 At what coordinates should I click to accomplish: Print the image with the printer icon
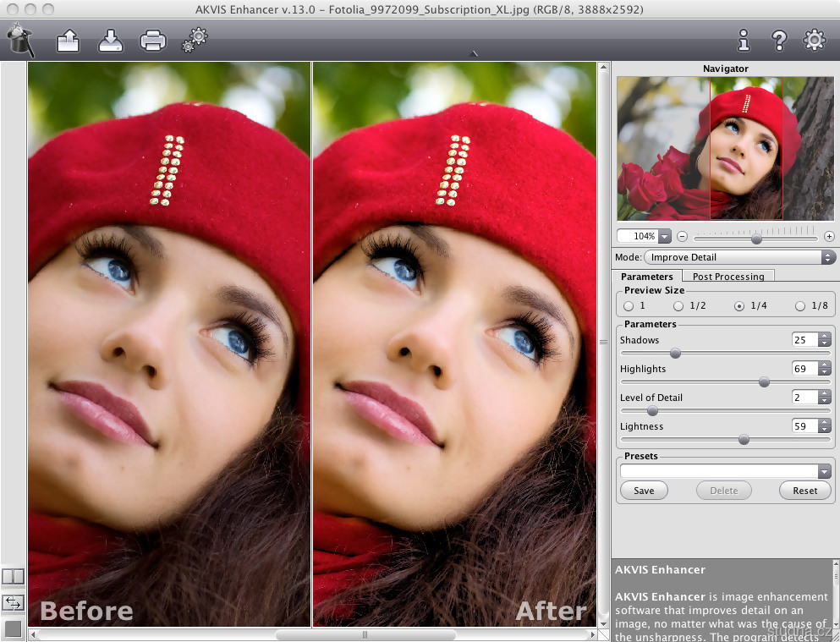(153, 40)
